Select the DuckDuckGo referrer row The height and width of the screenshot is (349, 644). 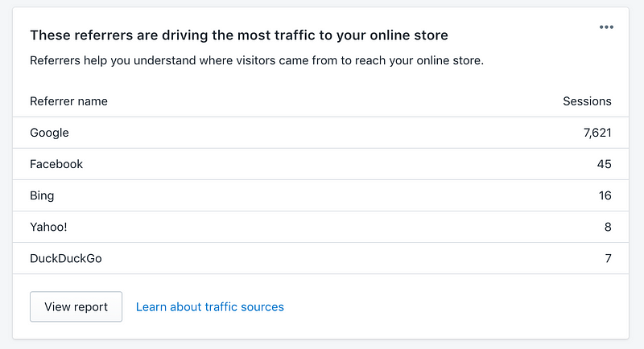[320, 258]
